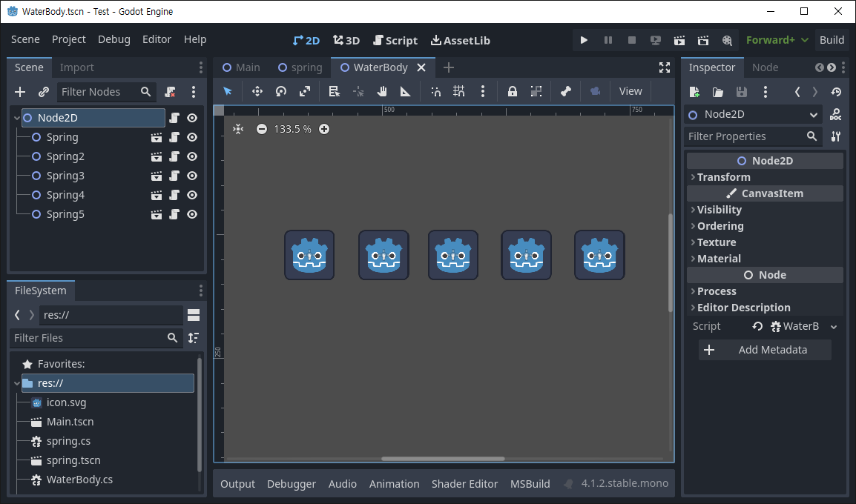Center the view icon in viewport
Image resolution: width=856 pixels, height=504 pixels.
pyautogui.click(x=238, y=129)
